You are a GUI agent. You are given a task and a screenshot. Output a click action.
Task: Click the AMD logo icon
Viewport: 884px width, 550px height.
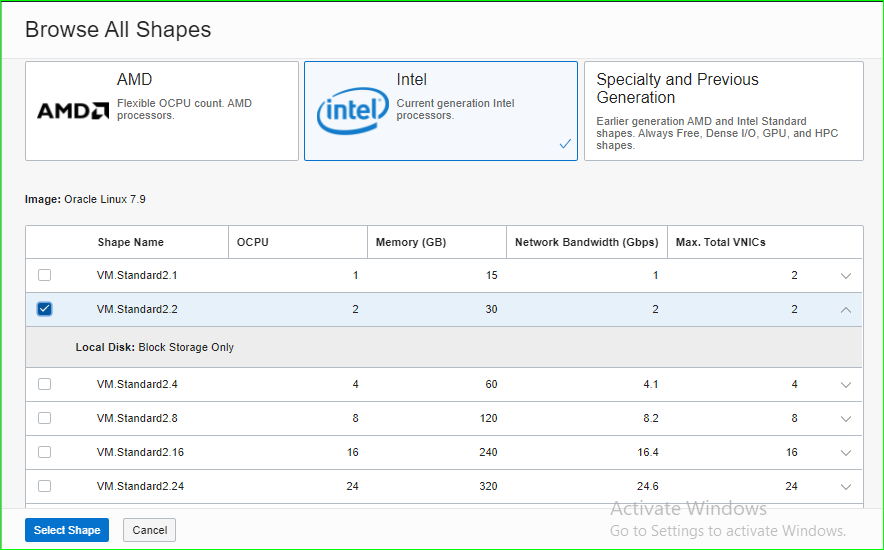(73, 111)
